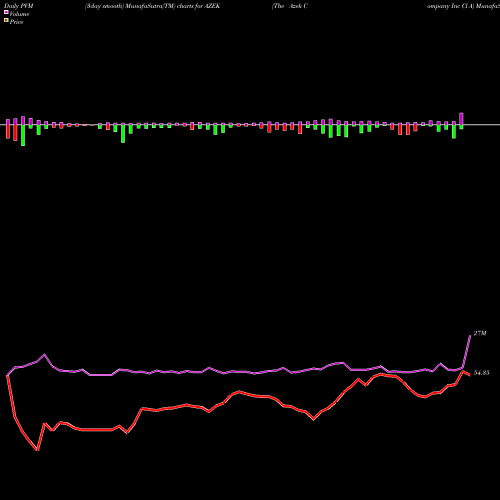500x500 pixels.
Task: Click the '54.85' price value label
Action: coord(481,373)
